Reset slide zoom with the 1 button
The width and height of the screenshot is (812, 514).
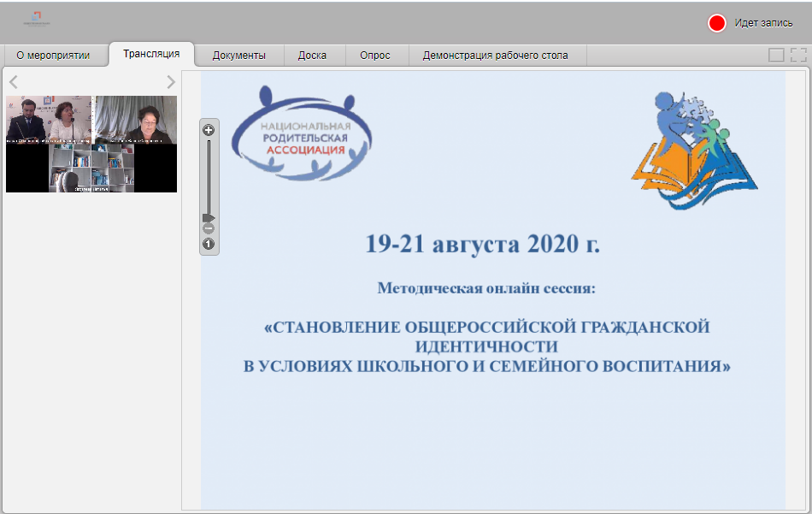(209, 245)
